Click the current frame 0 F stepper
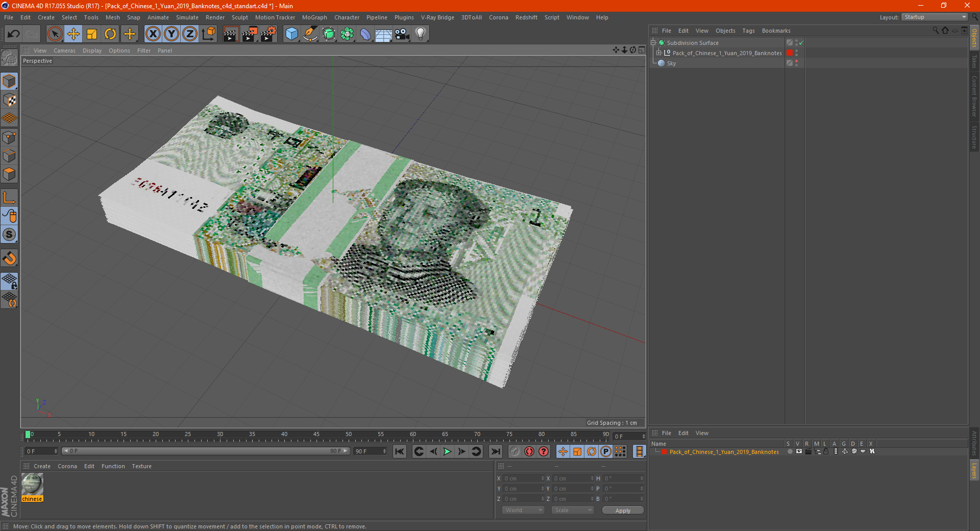The width and height of the screenshot is (980, 531). pos(56,451)
